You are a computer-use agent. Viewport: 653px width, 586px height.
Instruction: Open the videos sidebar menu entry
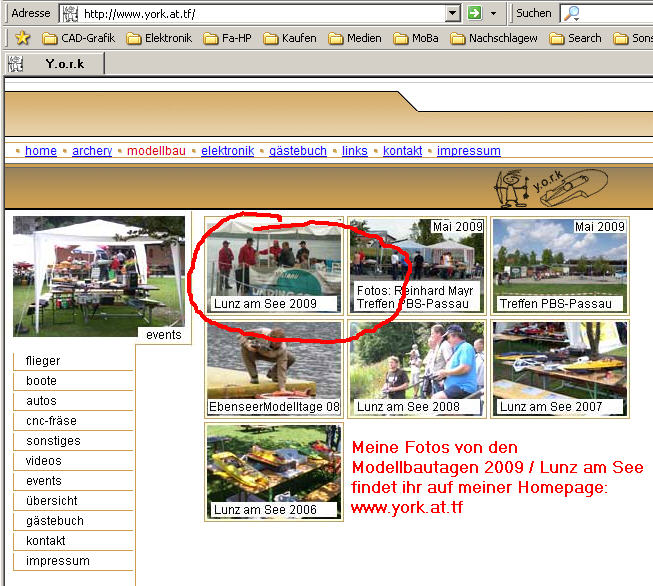tap(44, 461)
